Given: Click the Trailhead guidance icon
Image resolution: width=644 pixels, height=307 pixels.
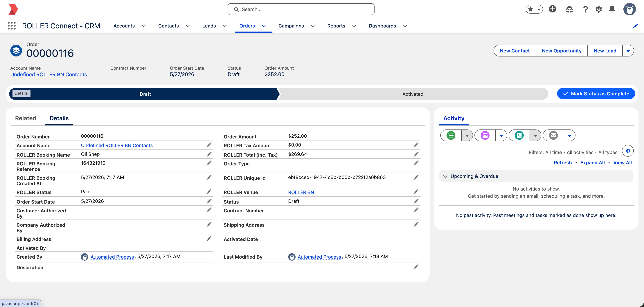Looking at the screenshot, I should pos(569,10).
